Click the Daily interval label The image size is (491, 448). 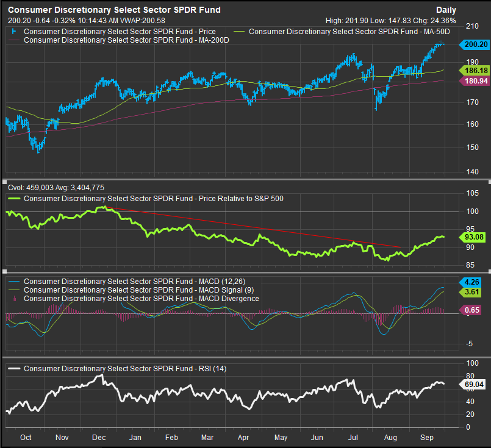point(446,10)
